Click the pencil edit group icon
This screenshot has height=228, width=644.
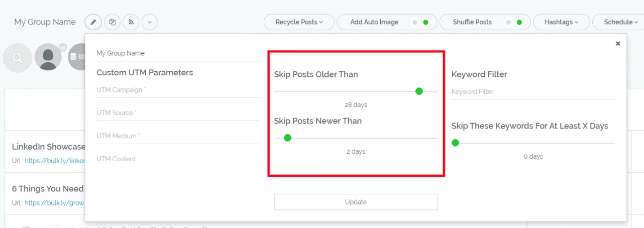point(93,22)
